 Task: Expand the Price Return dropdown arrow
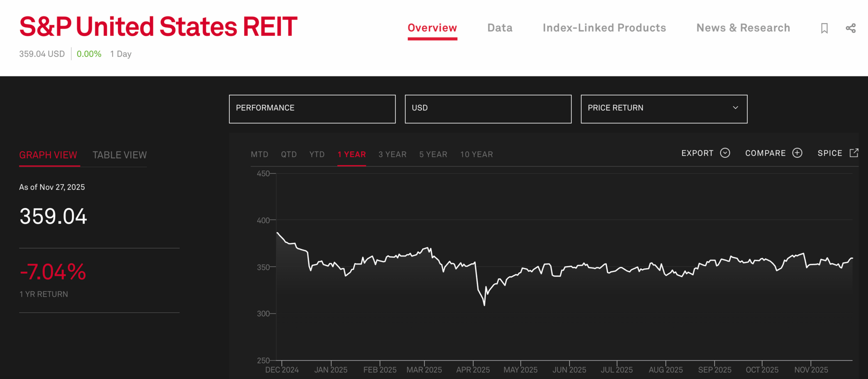click(x=736, y=108)
